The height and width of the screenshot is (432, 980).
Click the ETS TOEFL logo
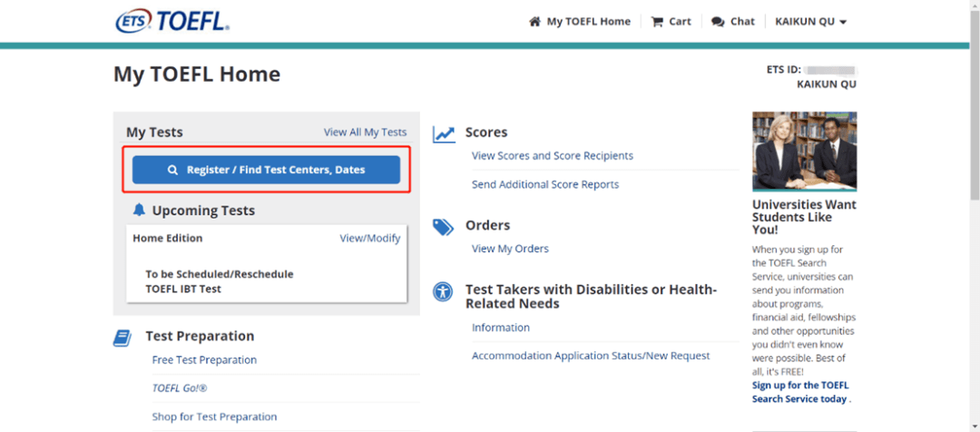click(x=173, y=21)
